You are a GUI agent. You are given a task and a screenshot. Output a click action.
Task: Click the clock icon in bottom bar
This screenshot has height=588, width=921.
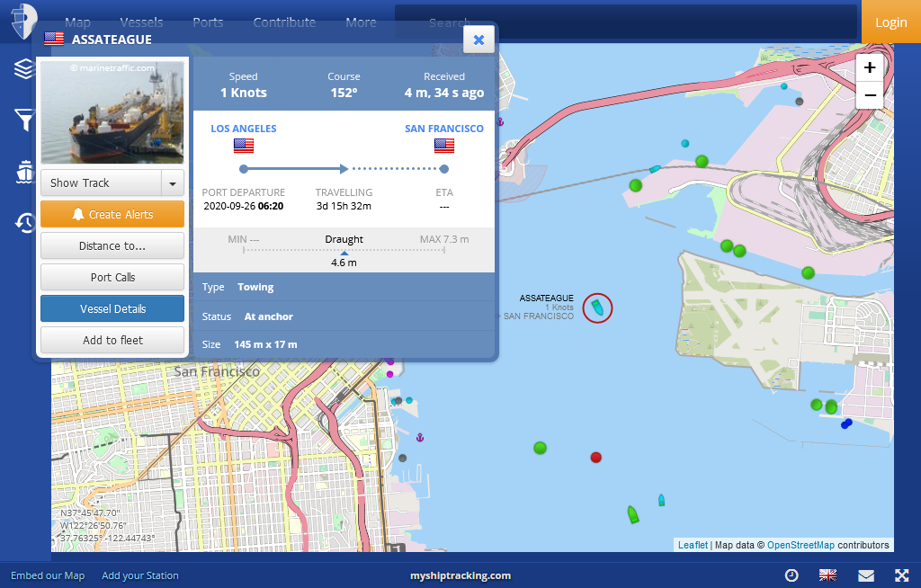coord(791,575)
